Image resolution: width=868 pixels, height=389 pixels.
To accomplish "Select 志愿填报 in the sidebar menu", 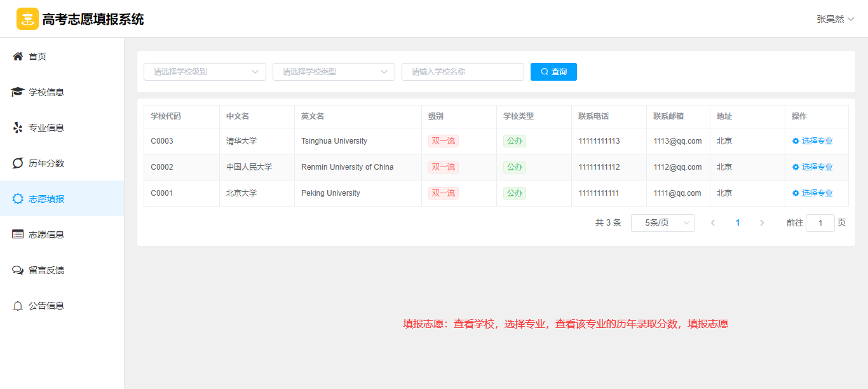I will 46,199.
